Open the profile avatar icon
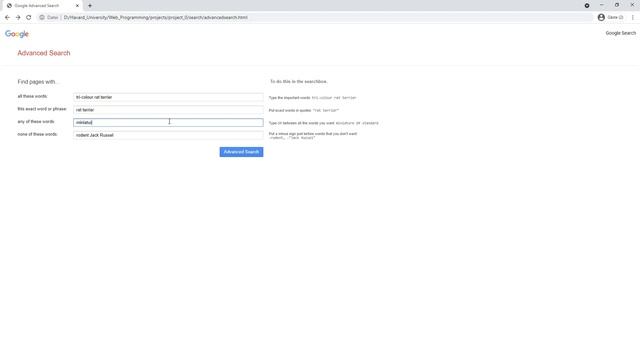Viewport: 640px width, 360px height. 601,18
